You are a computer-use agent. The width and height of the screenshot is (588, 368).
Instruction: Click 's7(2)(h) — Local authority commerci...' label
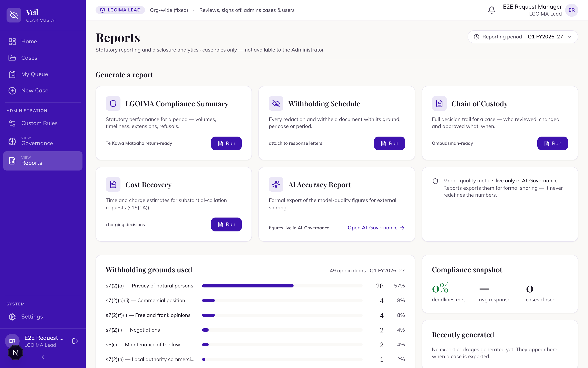(150, 359)
